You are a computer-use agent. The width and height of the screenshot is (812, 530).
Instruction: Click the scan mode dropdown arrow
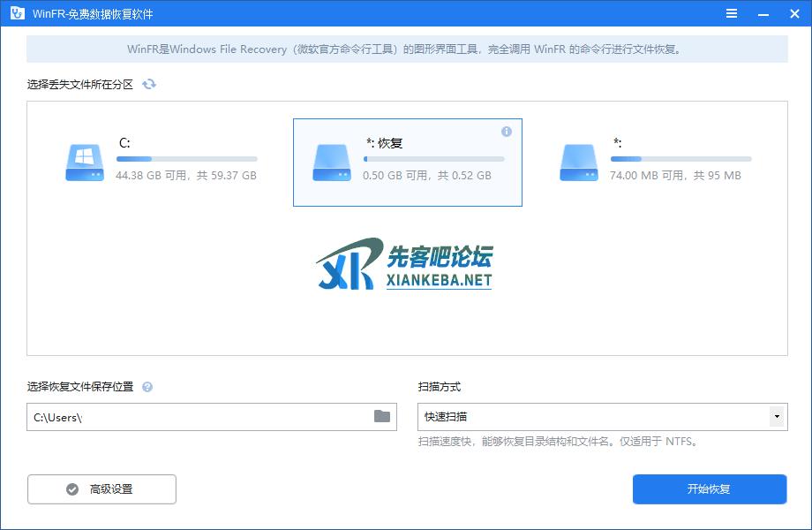pos(777,416)
